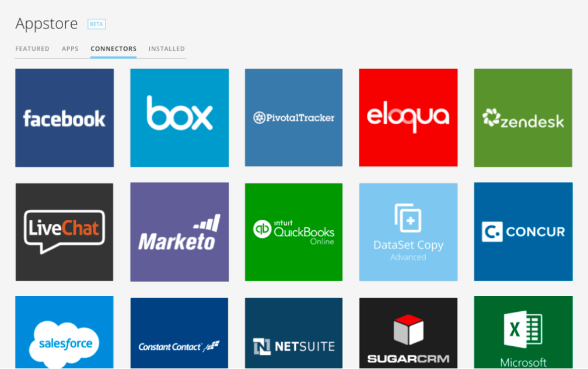The height and width of the screenshot is (369, 588).
Task: Select the Box connector tile
Action: (179, 118)
